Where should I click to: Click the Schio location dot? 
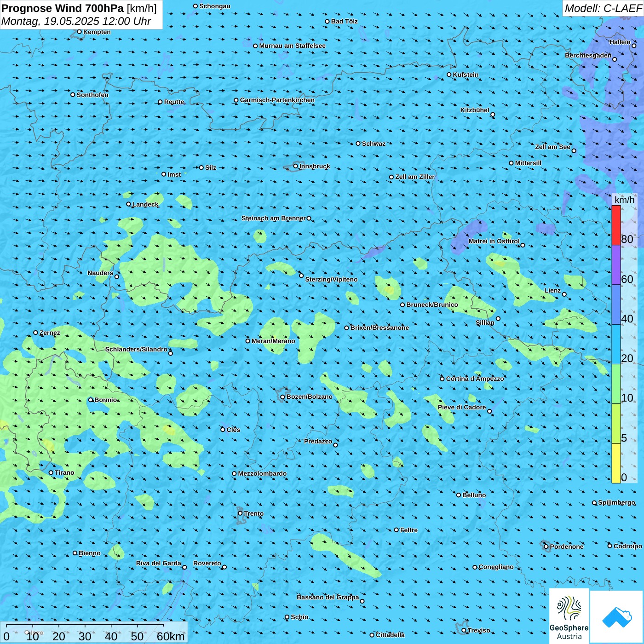(x=287, y=617)
